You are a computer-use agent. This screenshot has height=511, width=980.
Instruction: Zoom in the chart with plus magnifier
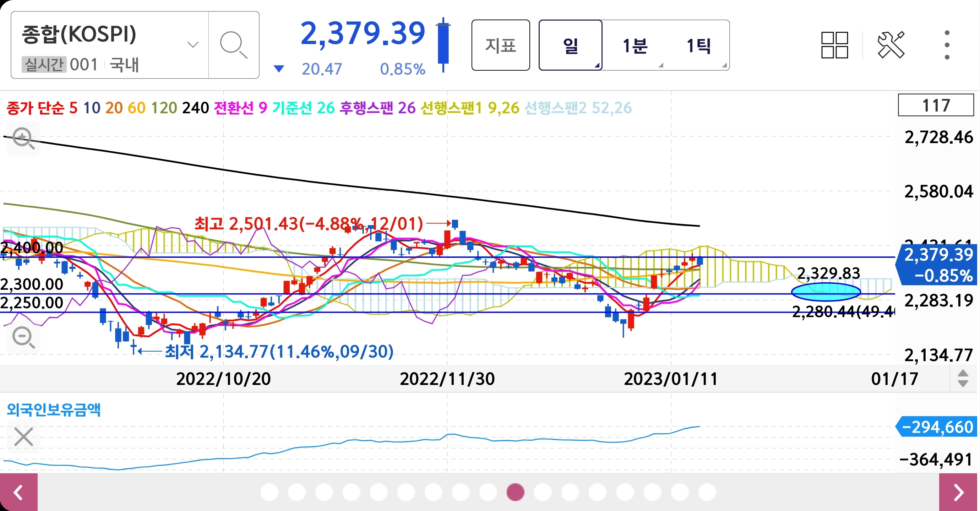pyautogui.click(x=23, y=138)
